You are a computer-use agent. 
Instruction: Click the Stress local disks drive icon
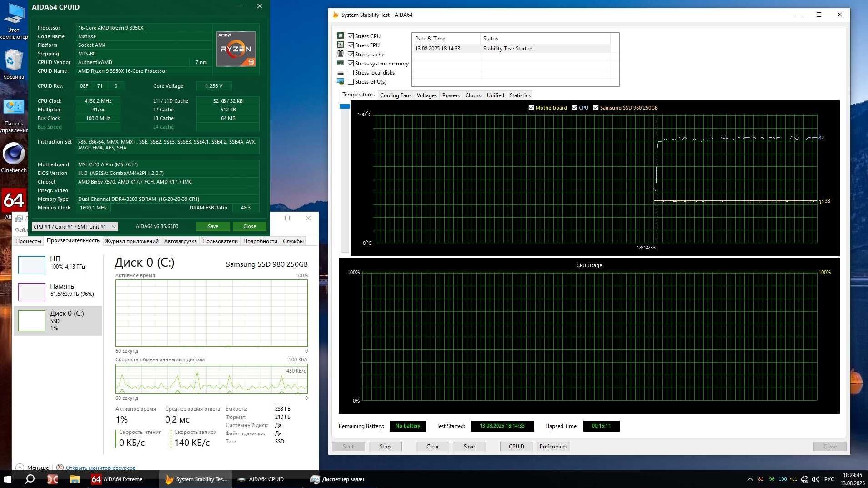[x=341, y=73]
